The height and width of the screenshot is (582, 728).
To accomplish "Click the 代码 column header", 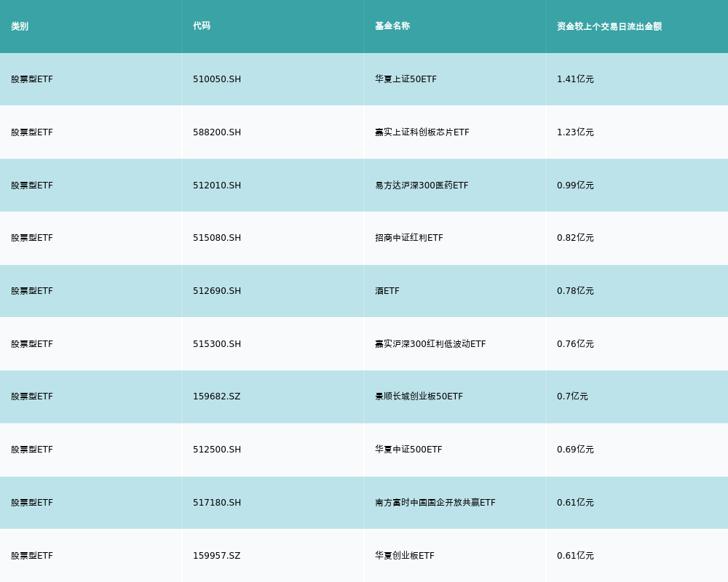I will coord(202,26).
